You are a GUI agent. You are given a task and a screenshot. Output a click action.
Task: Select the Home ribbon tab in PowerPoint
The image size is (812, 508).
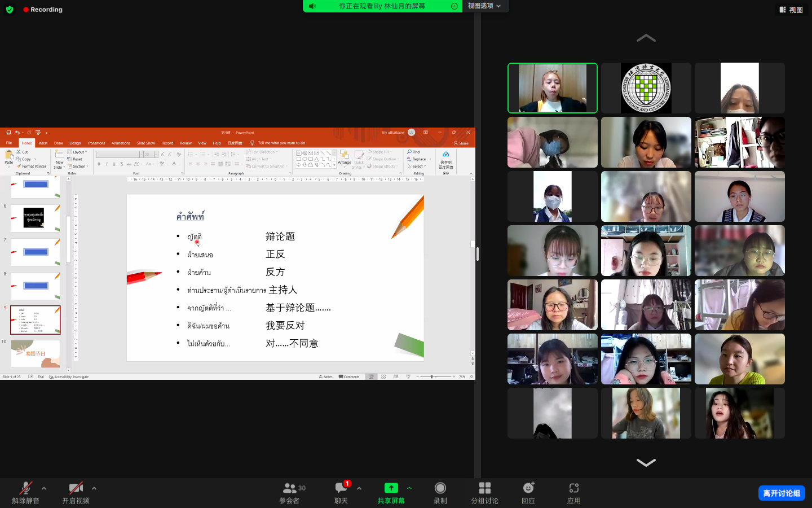click(x=27, y=143)
